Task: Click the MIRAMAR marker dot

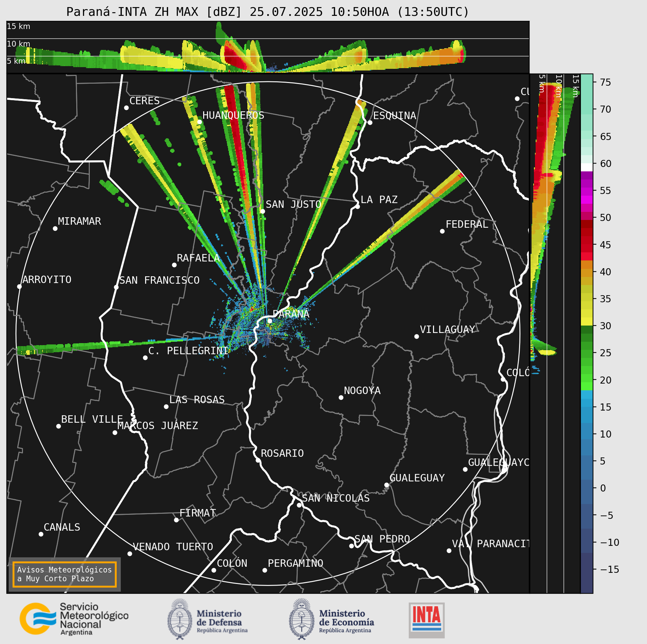Action: [55, 228]
